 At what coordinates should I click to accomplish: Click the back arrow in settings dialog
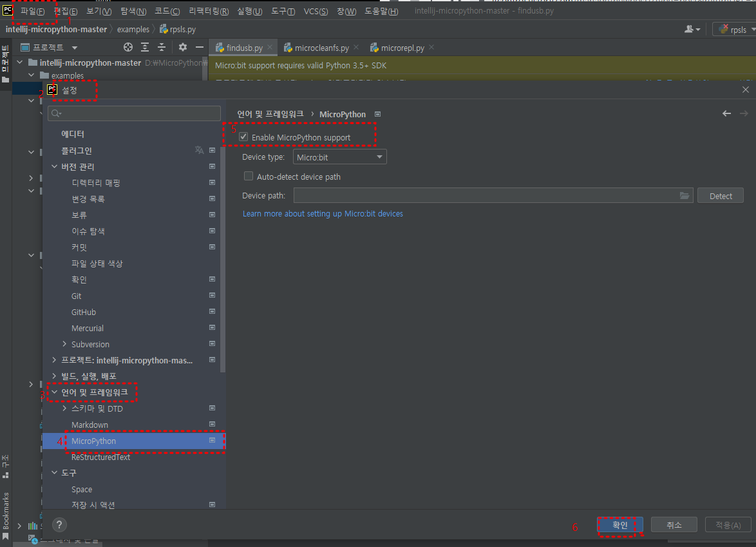[x=726, y=113]
